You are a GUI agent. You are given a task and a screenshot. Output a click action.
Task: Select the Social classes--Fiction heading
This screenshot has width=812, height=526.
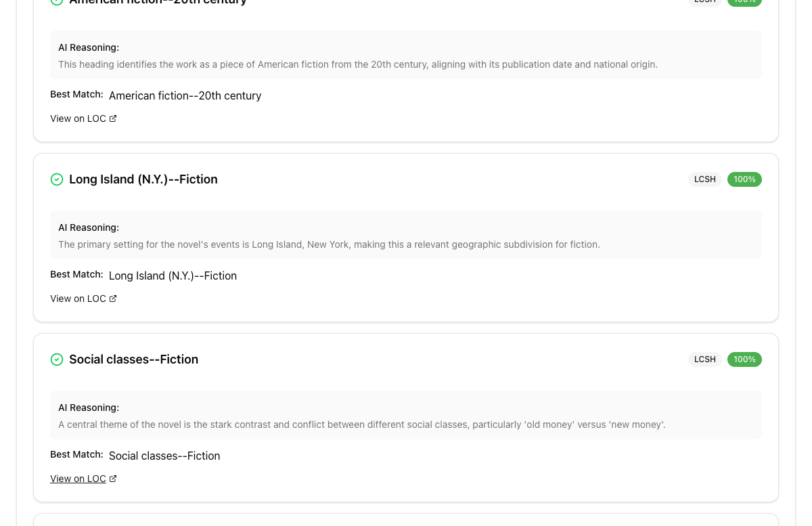[133, 359]
